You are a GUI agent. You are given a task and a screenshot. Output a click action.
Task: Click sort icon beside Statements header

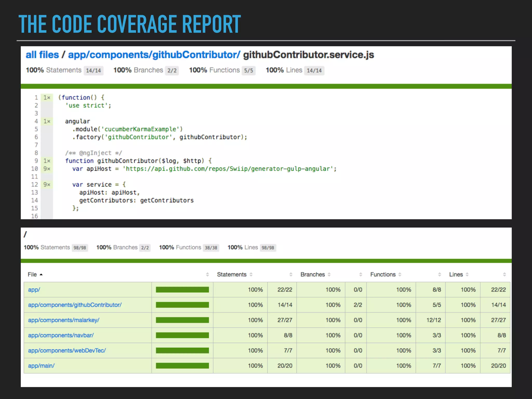251,275
